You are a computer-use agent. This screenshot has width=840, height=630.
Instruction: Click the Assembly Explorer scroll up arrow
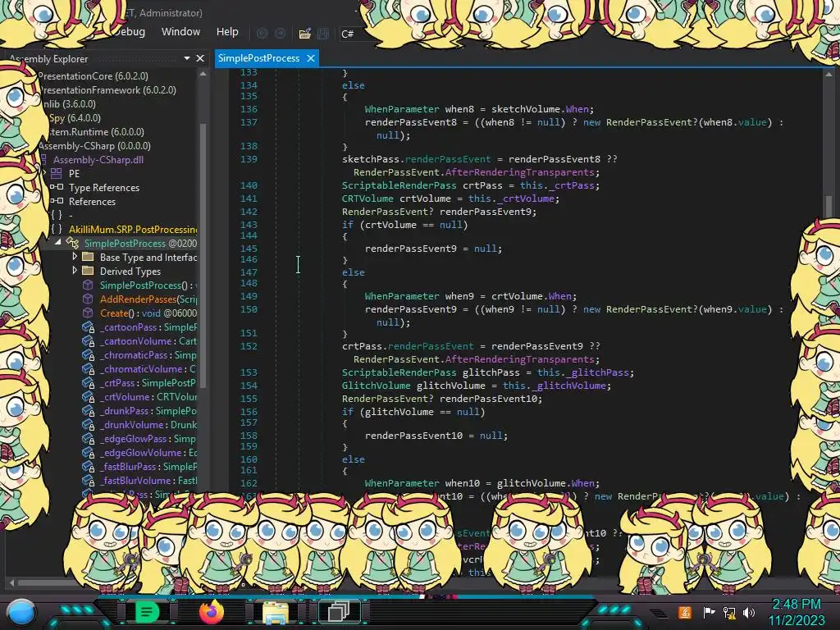pyautogui.click(x=203, y=74)
